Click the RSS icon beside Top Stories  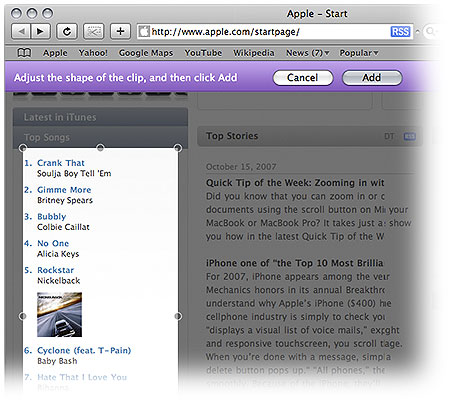(x=410, y=136)
